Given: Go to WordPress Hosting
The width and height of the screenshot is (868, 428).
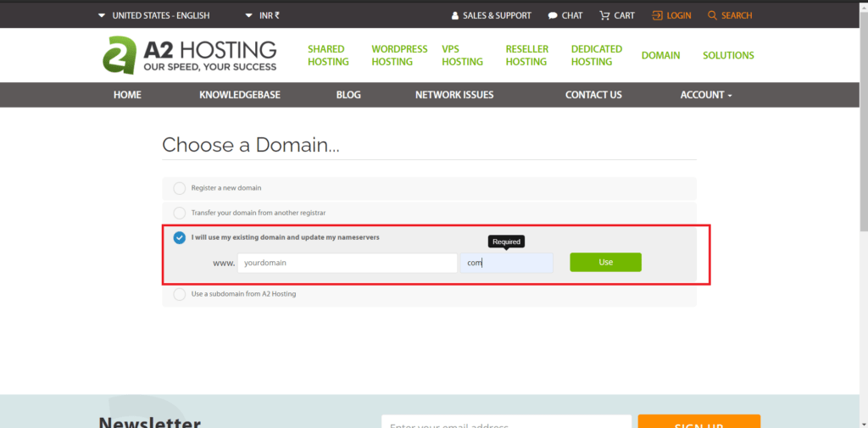Looking at the screenshot, I should coord(399,55).
